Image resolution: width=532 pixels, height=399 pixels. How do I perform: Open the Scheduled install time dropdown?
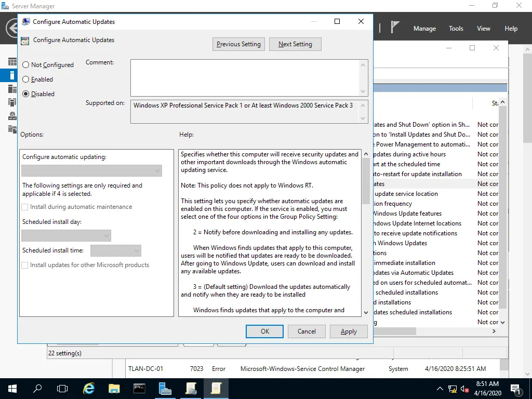tap(115, 250)
